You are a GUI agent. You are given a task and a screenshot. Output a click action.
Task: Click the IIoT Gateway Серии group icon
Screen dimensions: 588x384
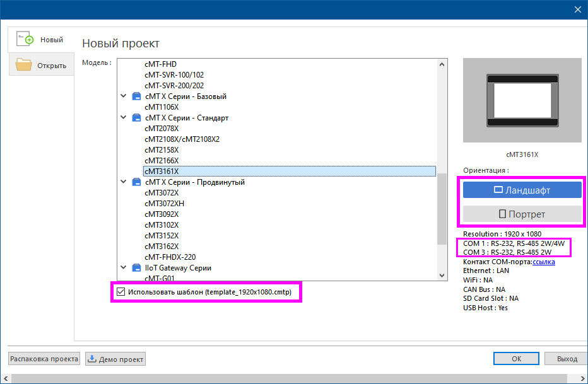pos(136,268)
